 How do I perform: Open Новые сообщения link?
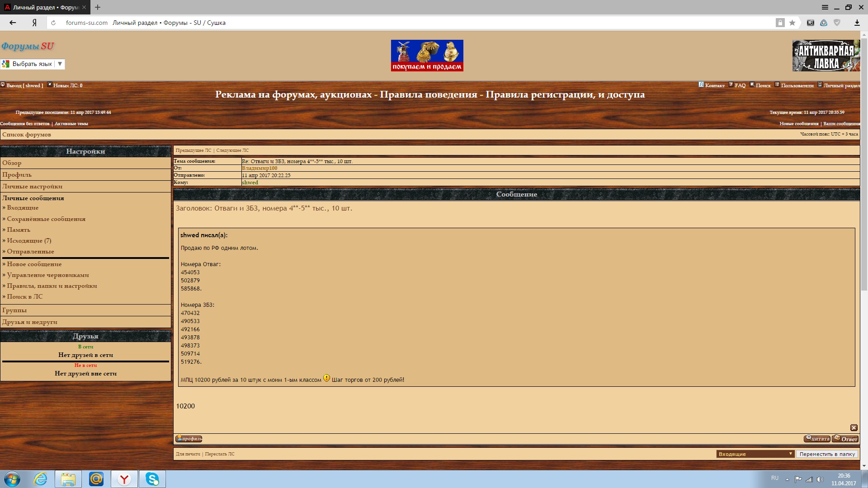[x=799, y=124]
